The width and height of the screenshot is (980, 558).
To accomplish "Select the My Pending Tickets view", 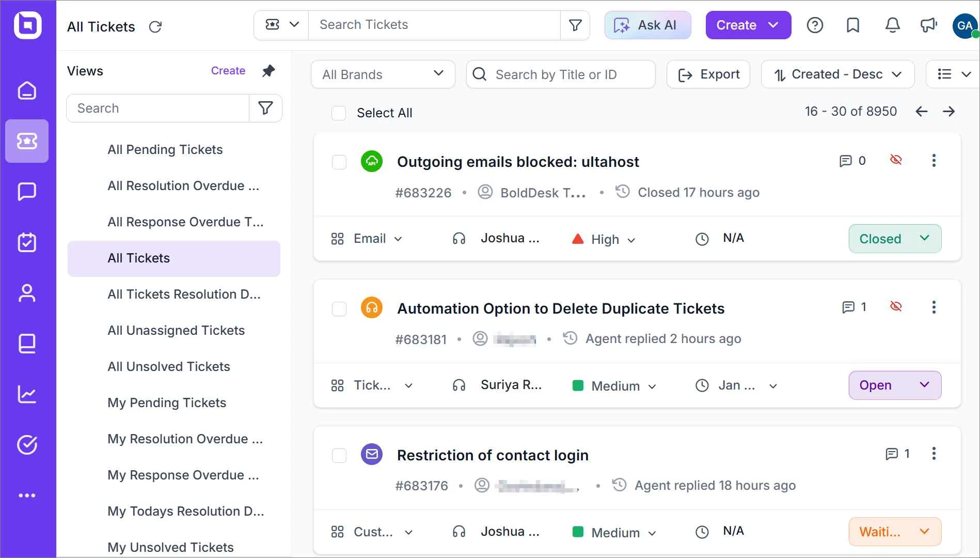I will point(174,403).
